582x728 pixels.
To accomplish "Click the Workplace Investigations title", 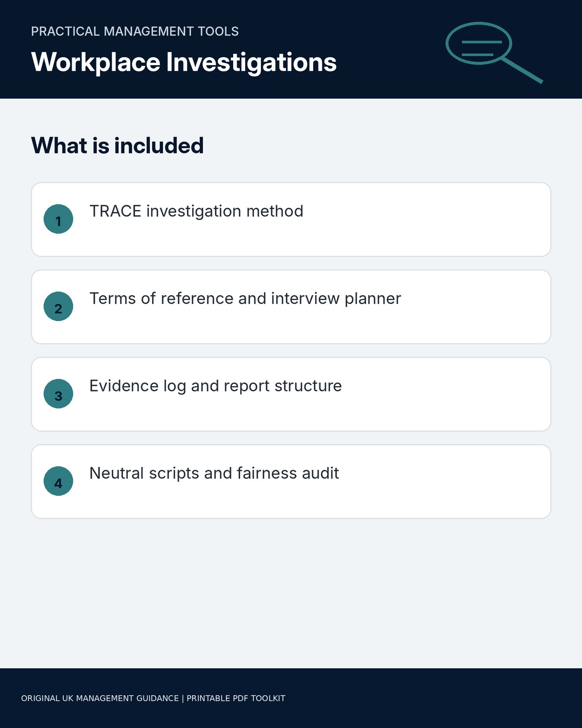I will coord(184,62).
